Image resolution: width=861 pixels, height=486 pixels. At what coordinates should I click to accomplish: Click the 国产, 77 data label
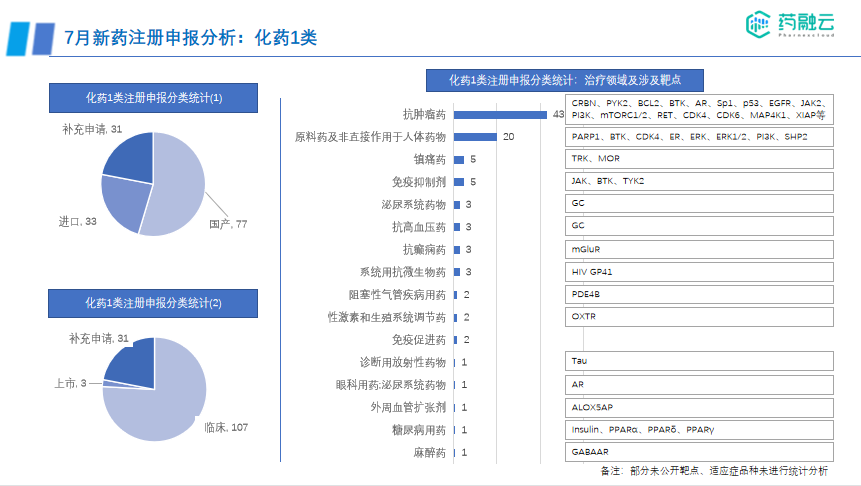228,224
